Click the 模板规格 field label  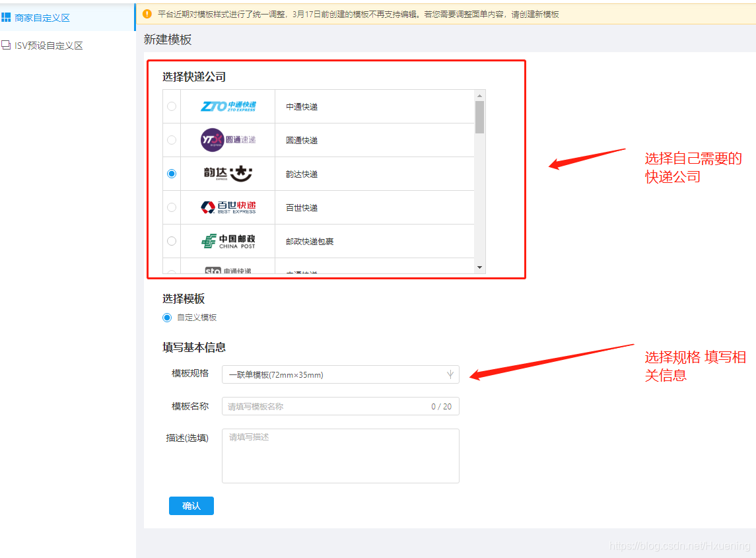[x=190, y=373]
